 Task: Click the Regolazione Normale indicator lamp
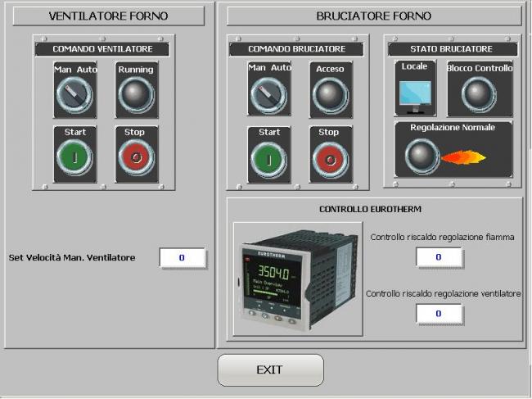point(422,156)
